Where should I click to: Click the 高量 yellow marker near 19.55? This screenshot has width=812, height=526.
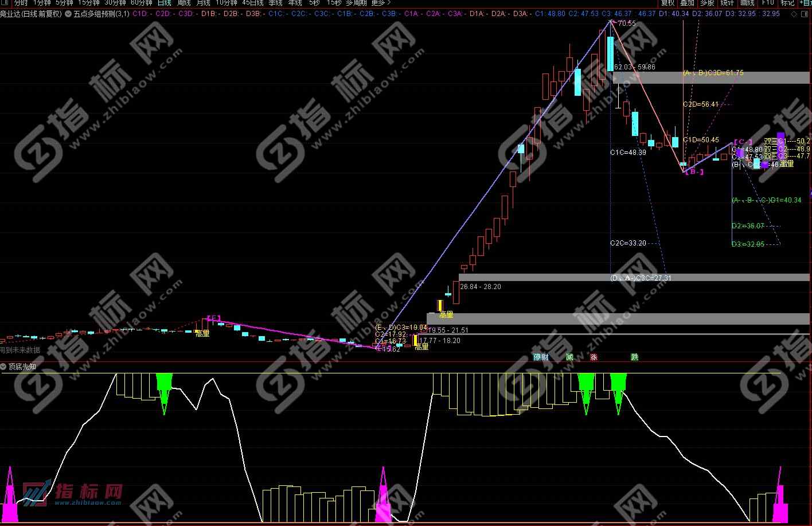pos(446,314)
